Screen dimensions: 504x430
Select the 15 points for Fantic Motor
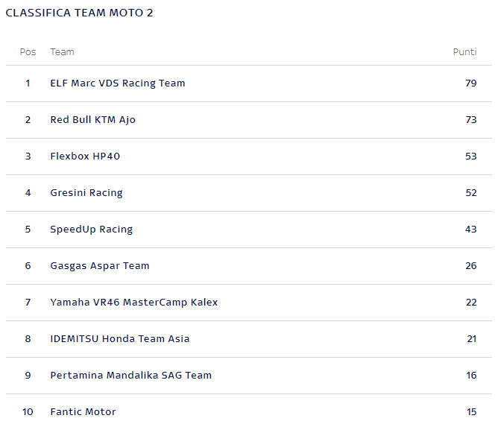pyautogui.click(x=471, y=412)
